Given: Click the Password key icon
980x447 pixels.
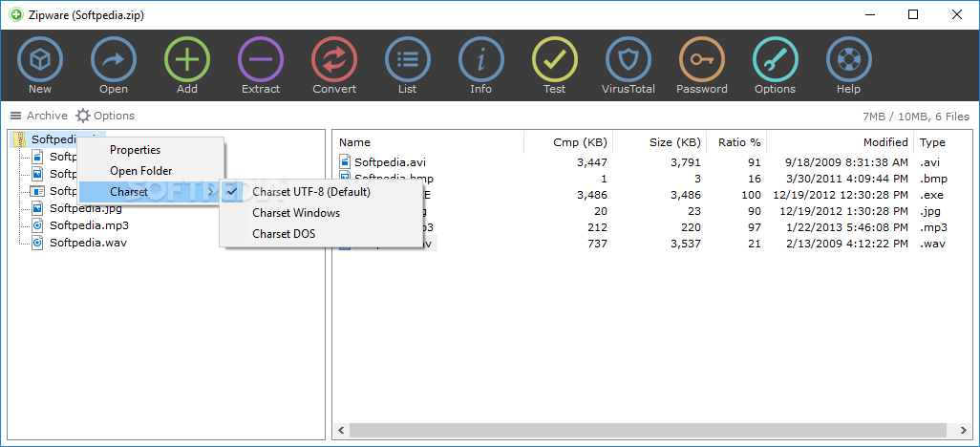Looking at the screenshot, I should pyautogui.click(x=702, y=60).
